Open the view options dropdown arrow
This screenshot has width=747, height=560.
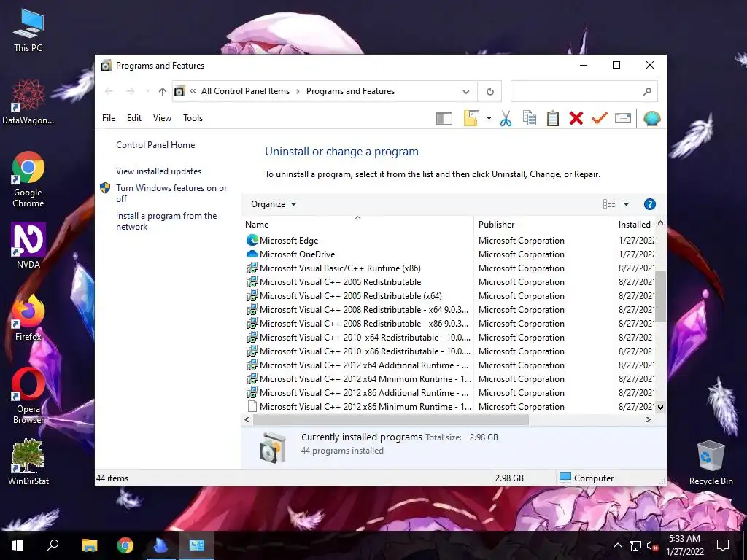[x=626, y=204]
